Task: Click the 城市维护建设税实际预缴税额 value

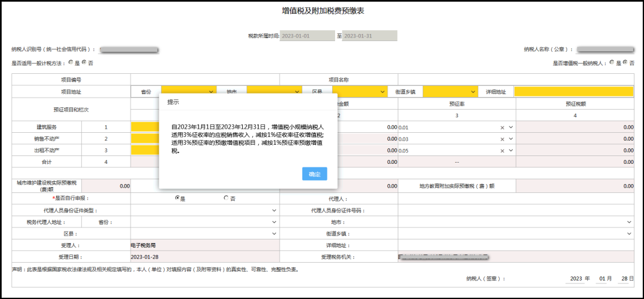Action: (106, 186)
